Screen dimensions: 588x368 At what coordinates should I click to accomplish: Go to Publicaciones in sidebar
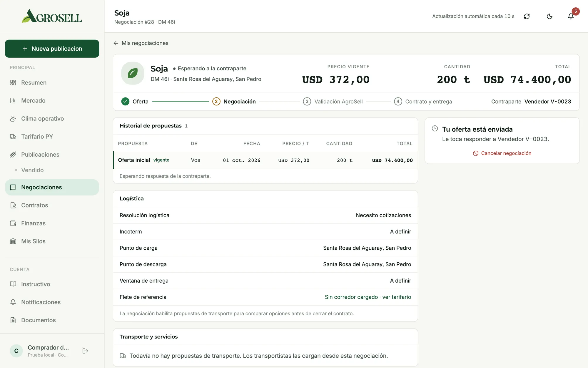52,155
